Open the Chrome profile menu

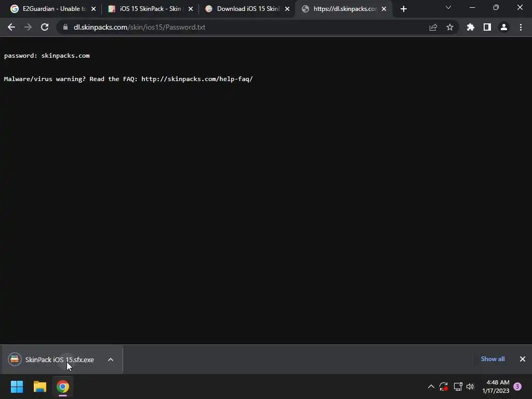(x=504, y=27)
